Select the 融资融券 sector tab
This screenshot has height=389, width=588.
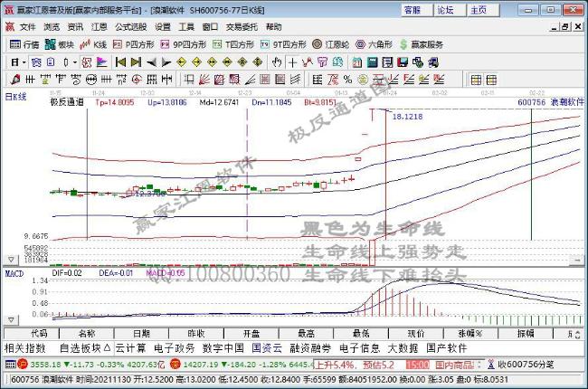point(310,348)
